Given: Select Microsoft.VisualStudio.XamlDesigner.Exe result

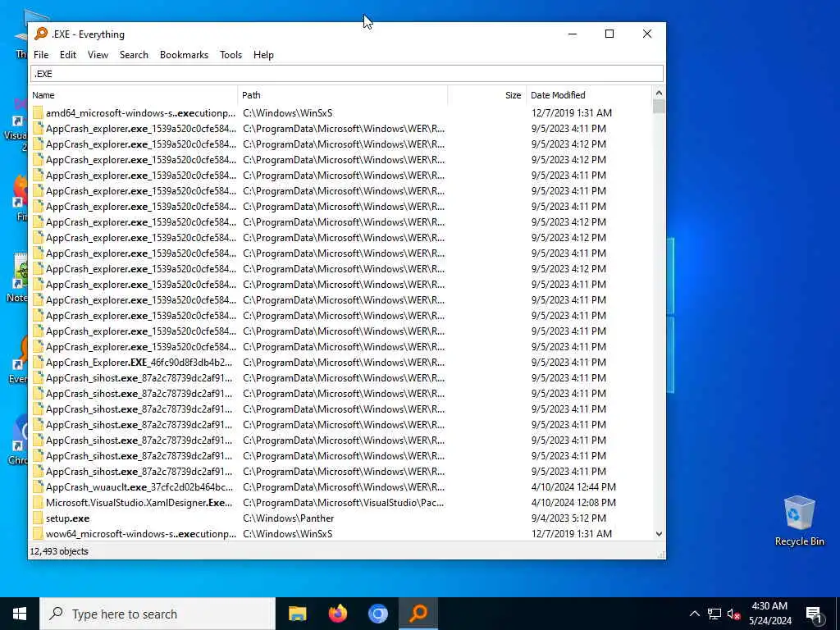Looking at the screenshot, I should (x=139, y=503).
